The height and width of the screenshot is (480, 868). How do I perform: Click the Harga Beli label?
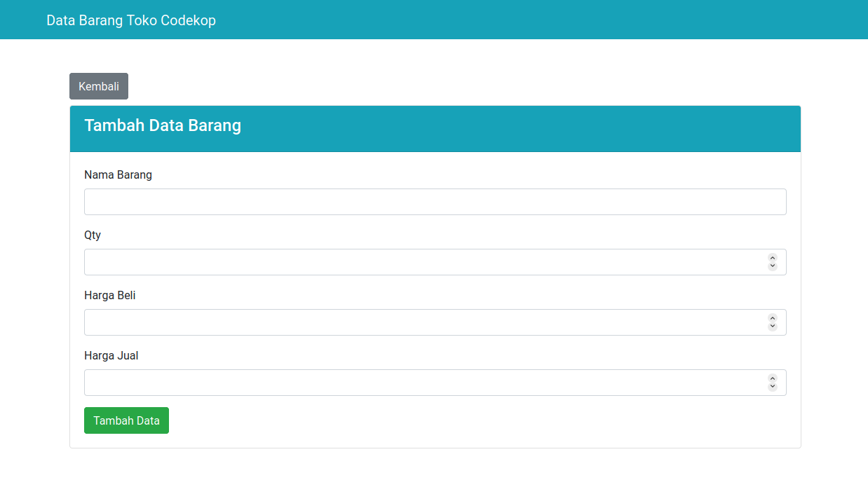click(x=109, y=295)
